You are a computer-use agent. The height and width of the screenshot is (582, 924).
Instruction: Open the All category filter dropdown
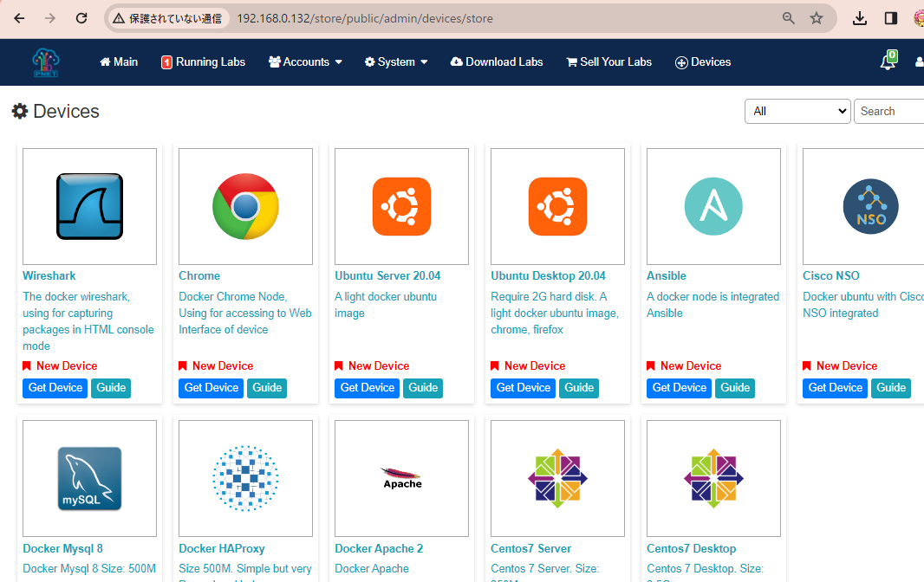pyautogui.click(x=798, y=112)
